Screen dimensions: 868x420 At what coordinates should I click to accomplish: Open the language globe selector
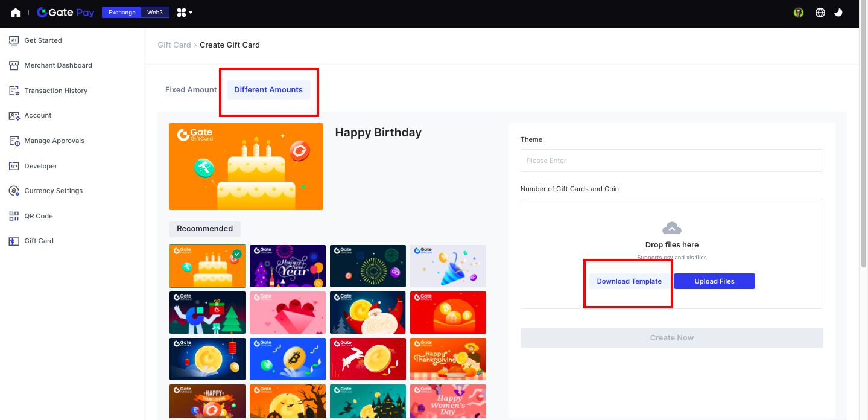click(820, 13)
